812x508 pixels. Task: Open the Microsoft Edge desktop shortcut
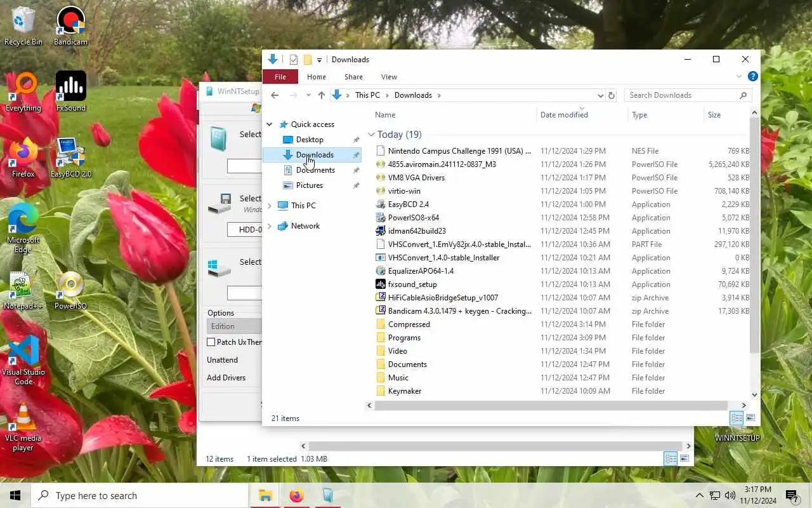click(23, 229)
